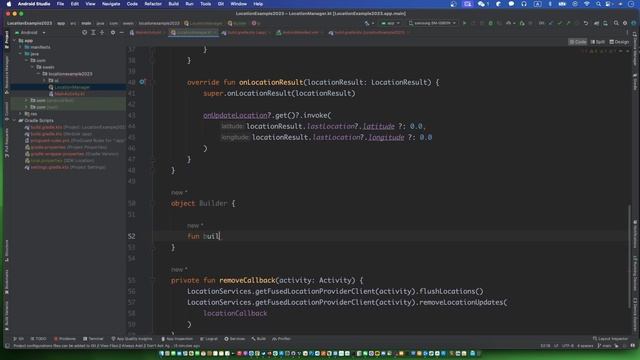
Task: Switch to the MainActivity.kt editor tab
Action: pyautogui.click(x=146, y=33)
